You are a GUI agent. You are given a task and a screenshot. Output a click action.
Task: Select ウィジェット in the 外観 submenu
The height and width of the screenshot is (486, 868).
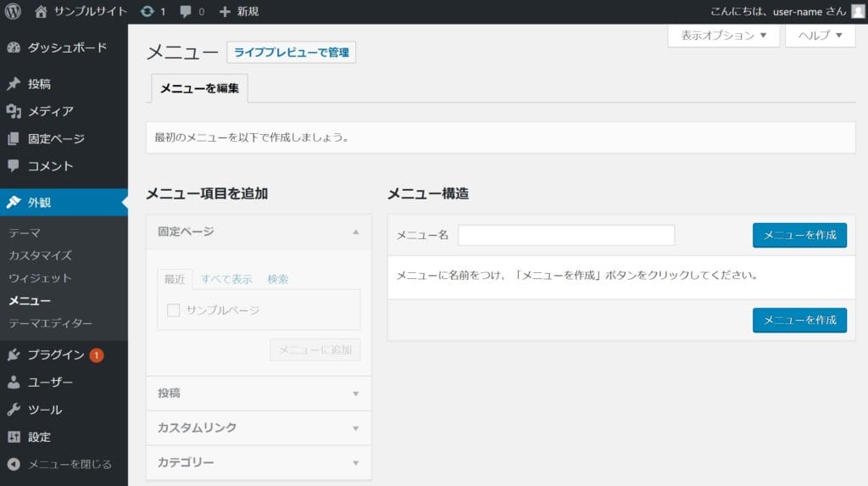click(x=40, y=278)
